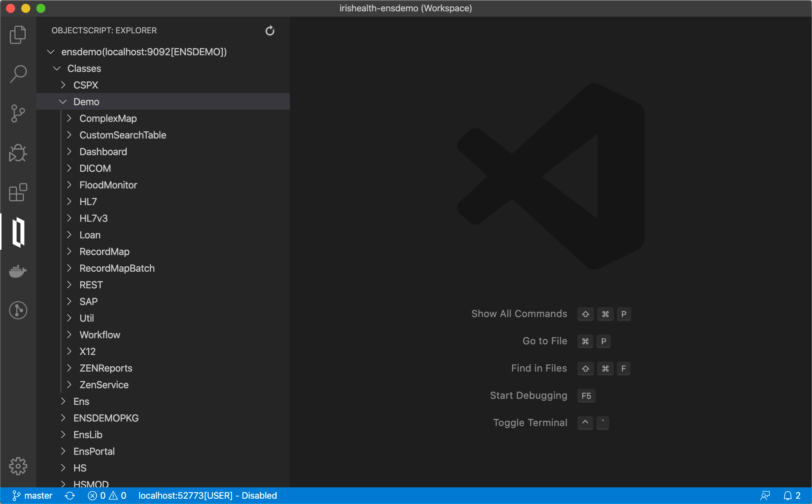Click the Show All Commands hint
This screenshot has width=812, height=504.
(519, 314)
